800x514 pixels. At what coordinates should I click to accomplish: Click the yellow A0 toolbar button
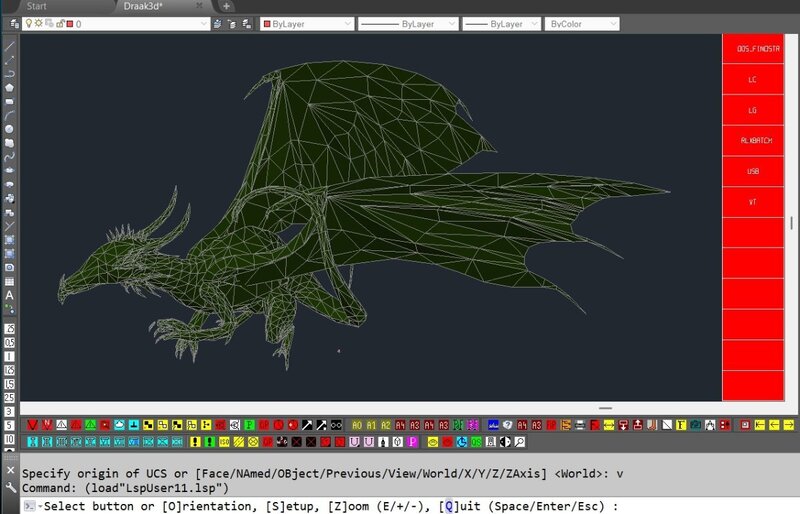coord(357,425)
